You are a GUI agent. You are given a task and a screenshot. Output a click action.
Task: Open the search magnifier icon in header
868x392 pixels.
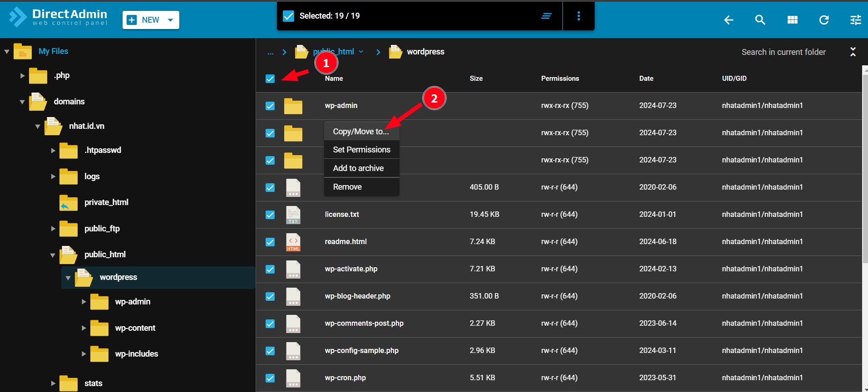(x=760, y=20)
